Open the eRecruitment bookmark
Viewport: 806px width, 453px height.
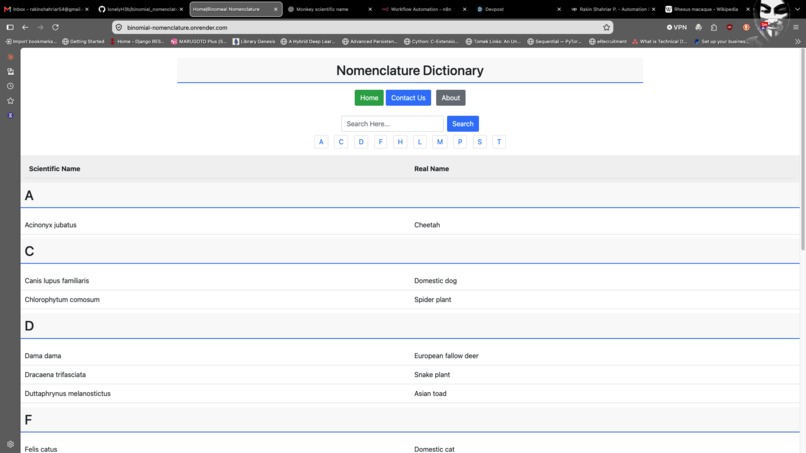(608, 42)
